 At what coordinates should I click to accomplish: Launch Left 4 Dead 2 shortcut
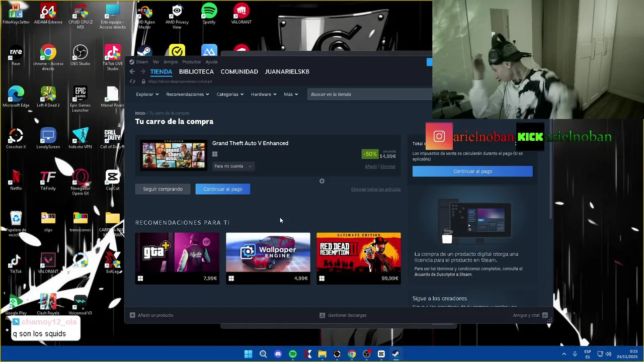click(48, 97)
